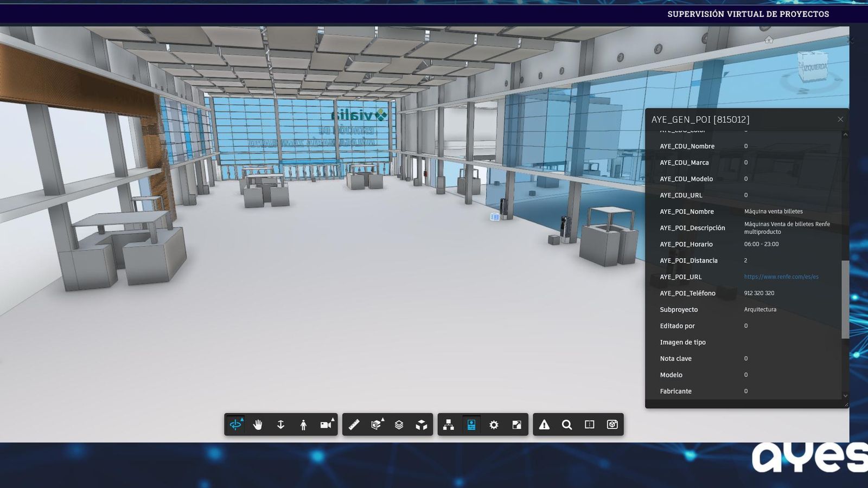Take a model screenshot with camera-cube icon

(612, 425)
